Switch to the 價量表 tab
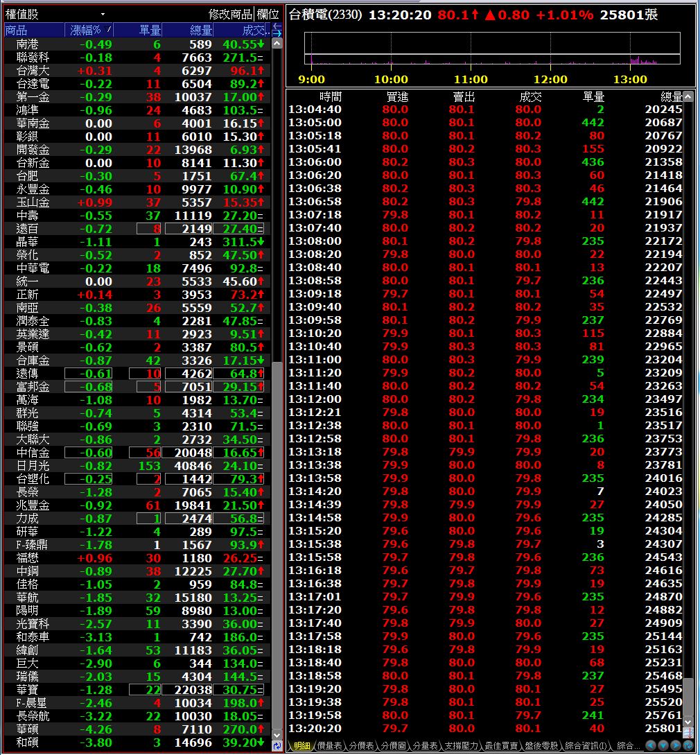Viewport: 700px width, 755px height. coord(330,746)
